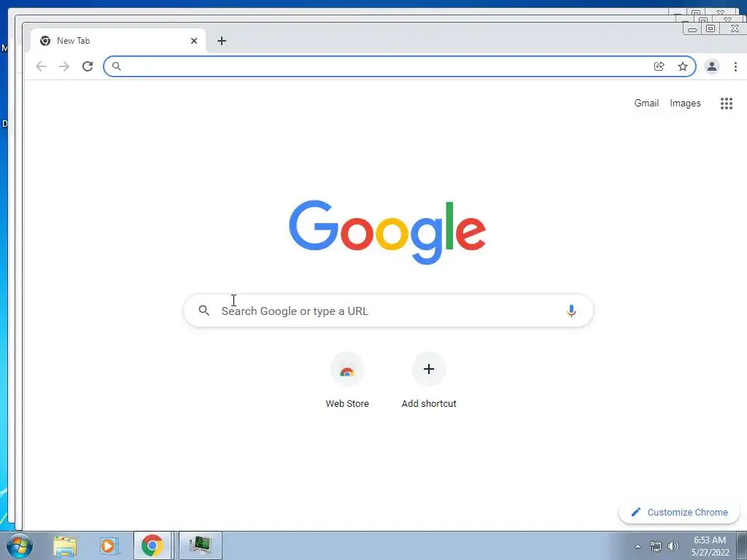
Task: Click the Chrome taskbar icon
Action: point(152,545)
